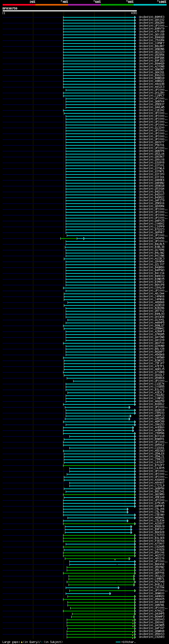The image size is (169, 644).
Task: Click hit label UniRef100_Q4R8E4
Action: [152, 180]
